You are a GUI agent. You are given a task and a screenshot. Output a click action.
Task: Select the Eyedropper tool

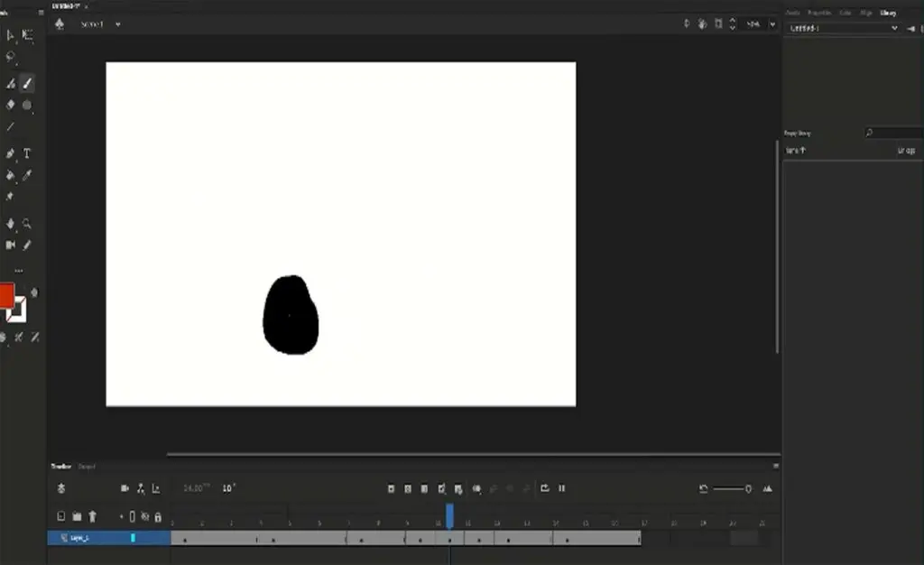pos(27,175)
